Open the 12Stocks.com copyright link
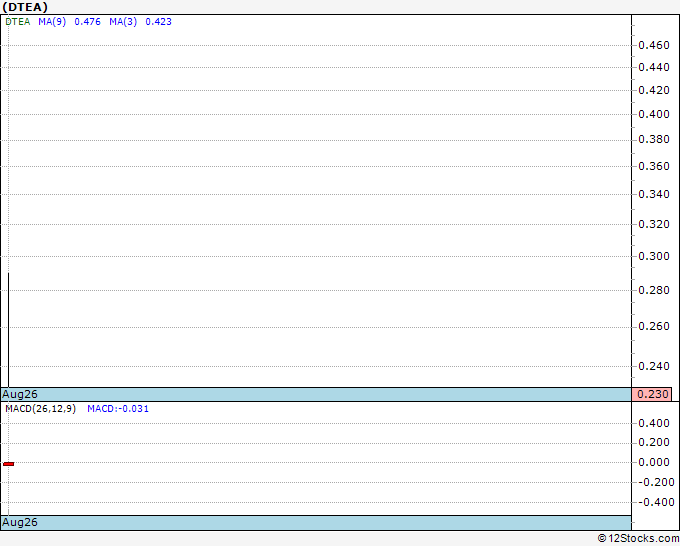The height and width of the screenshot is (546, 680). tap(638, 538)
